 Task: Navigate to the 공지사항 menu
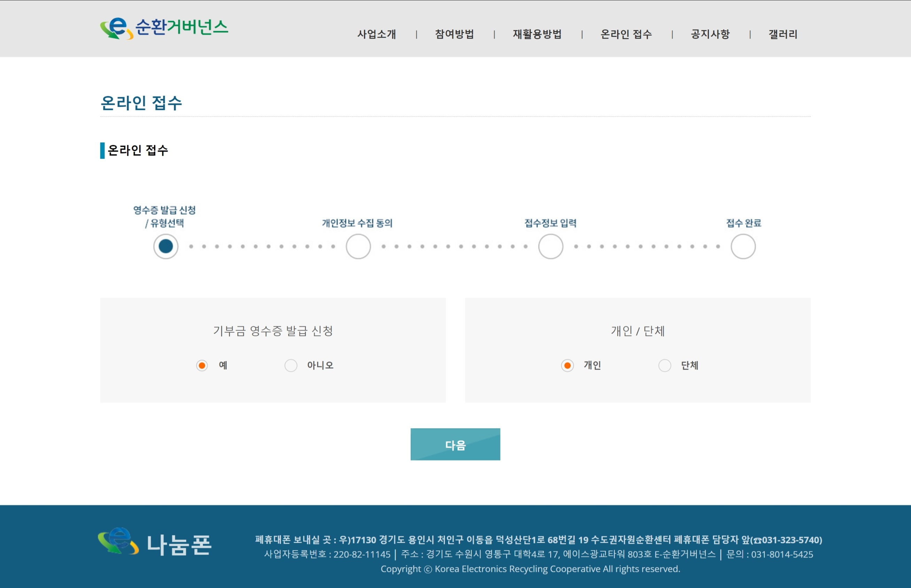710,34
